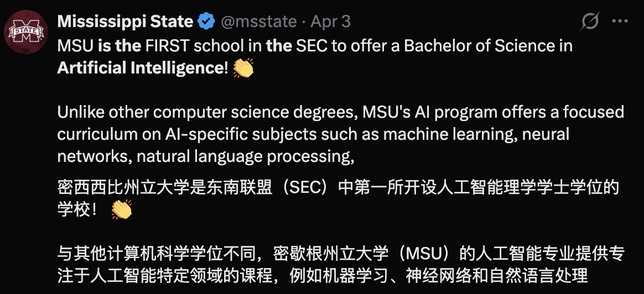Click the bold 'is the' text
Screen dimensions: 644x294
tap(119, 45)
